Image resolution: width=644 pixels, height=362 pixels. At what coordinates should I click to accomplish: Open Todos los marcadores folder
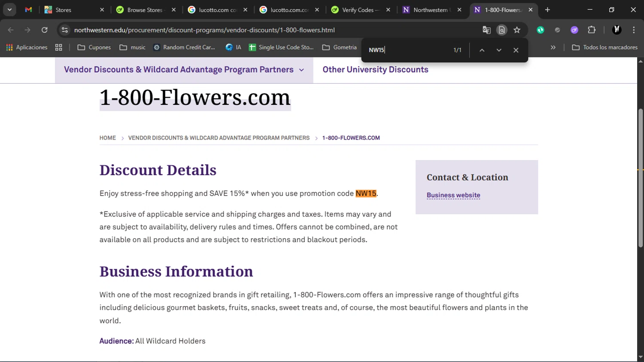click(605, 47)
